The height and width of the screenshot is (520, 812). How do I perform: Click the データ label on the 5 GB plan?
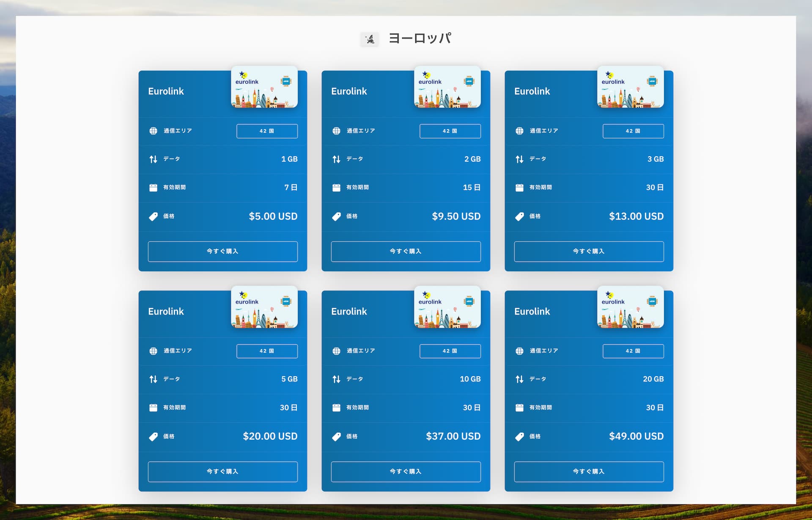[x=172, y=379]
